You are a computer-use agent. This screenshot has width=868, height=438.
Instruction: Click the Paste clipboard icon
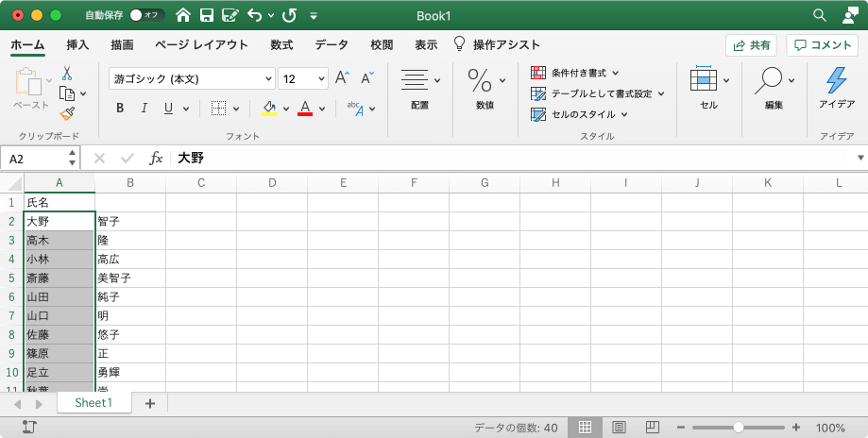[28, 82]
